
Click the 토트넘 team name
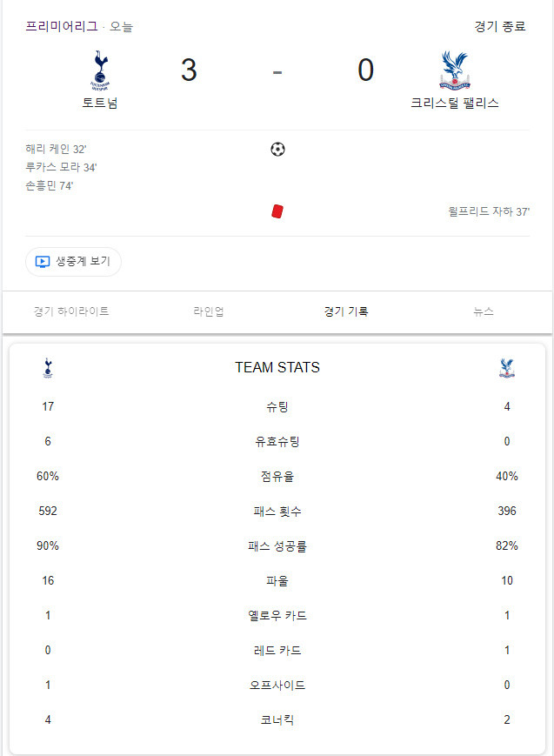(100, 103)
